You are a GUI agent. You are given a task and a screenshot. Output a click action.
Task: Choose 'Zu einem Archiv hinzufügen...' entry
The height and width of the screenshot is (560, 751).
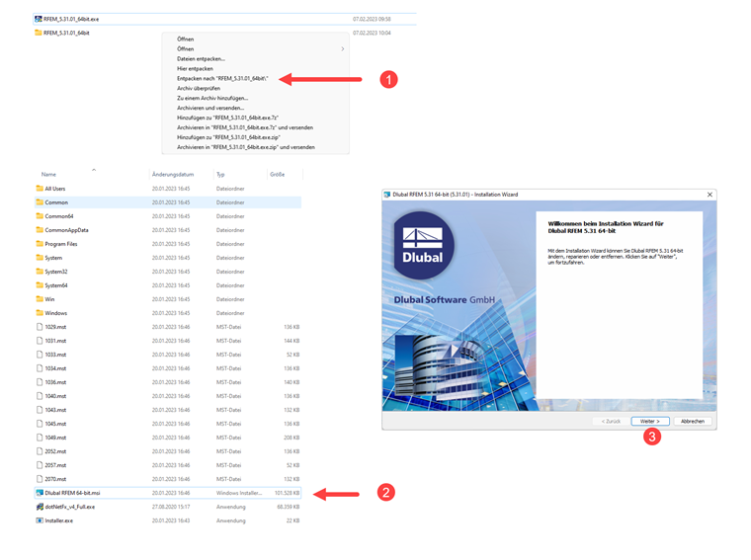[x=212, y=98]
